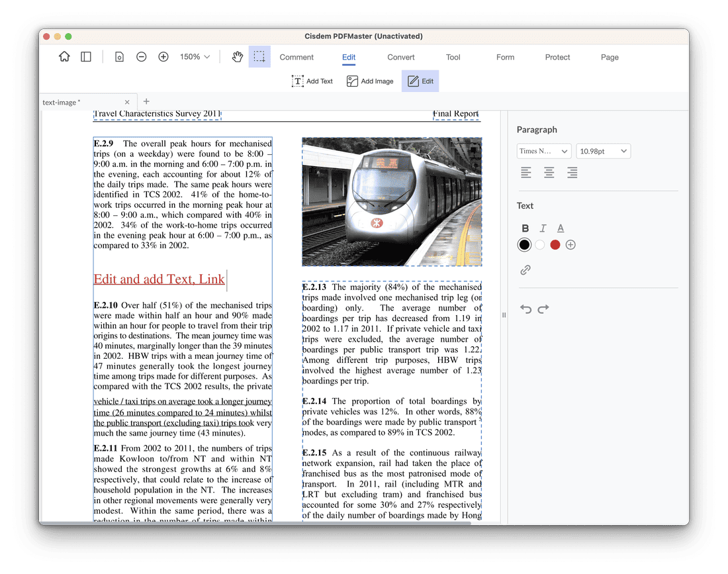Add a new tab with plus

click(x=146, y=101)
